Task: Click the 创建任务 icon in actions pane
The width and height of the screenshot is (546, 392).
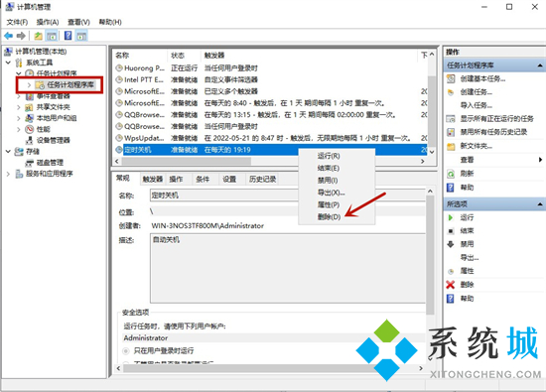Action: tap(451, 92)
